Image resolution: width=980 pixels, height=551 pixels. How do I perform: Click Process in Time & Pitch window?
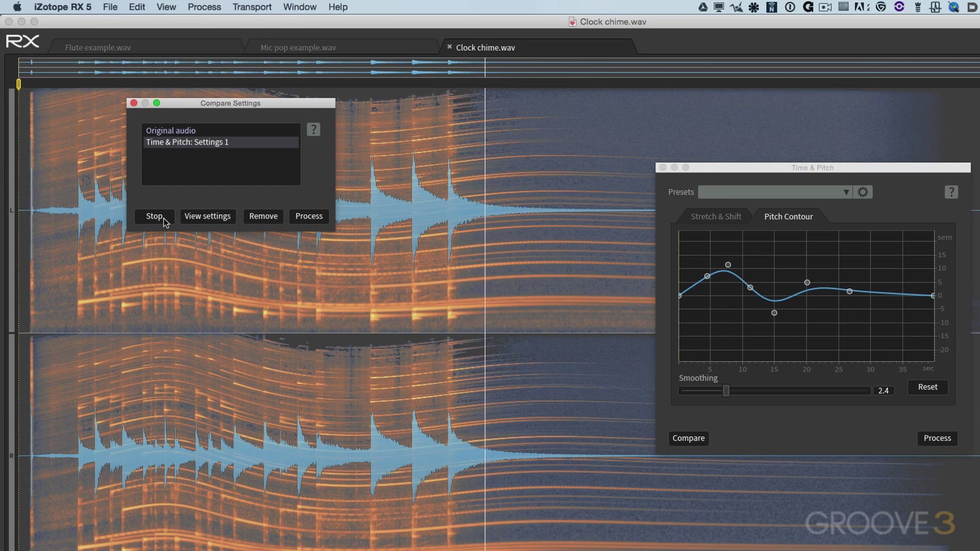point(937,438)
